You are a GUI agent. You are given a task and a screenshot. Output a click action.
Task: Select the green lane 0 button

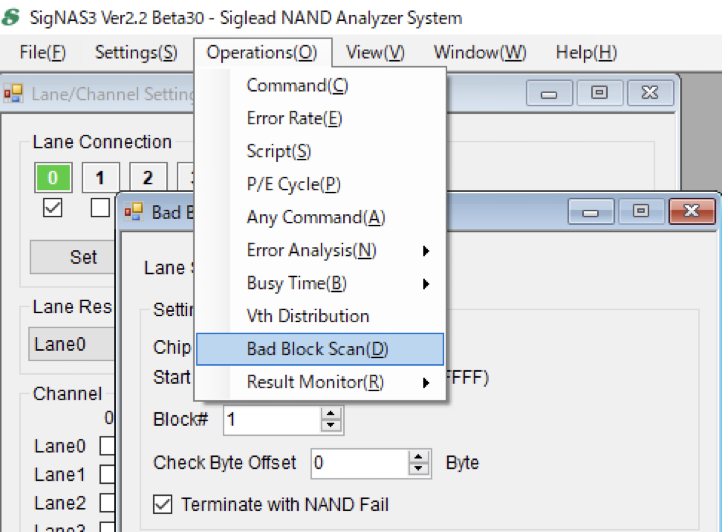coord(53,177)
